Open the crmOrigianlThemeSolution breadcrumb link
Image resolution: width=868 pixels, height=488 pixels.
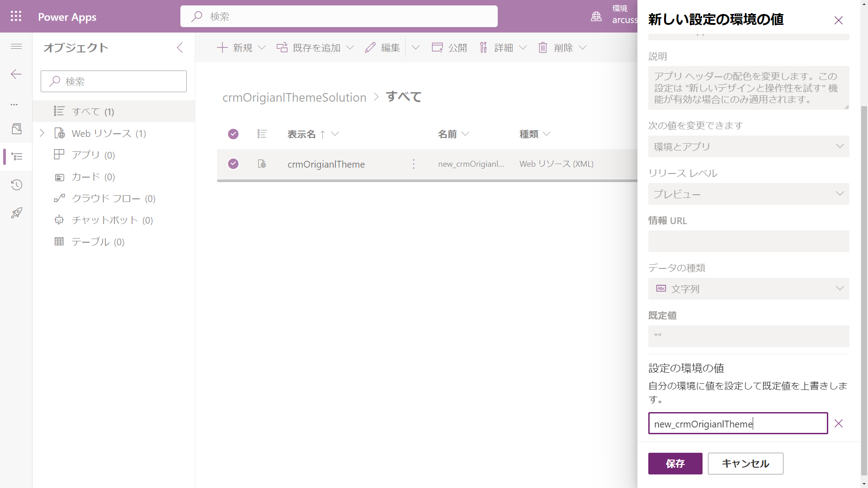294,97
